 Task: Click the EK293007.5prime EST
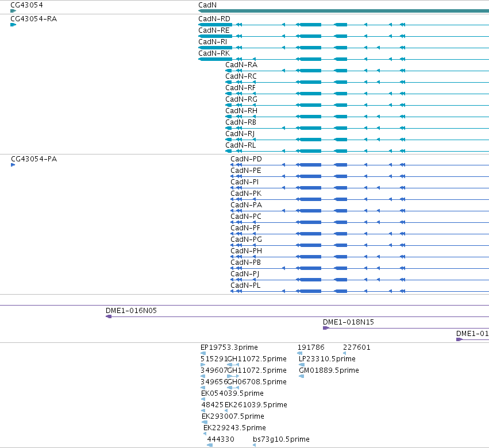coord(233,417)
